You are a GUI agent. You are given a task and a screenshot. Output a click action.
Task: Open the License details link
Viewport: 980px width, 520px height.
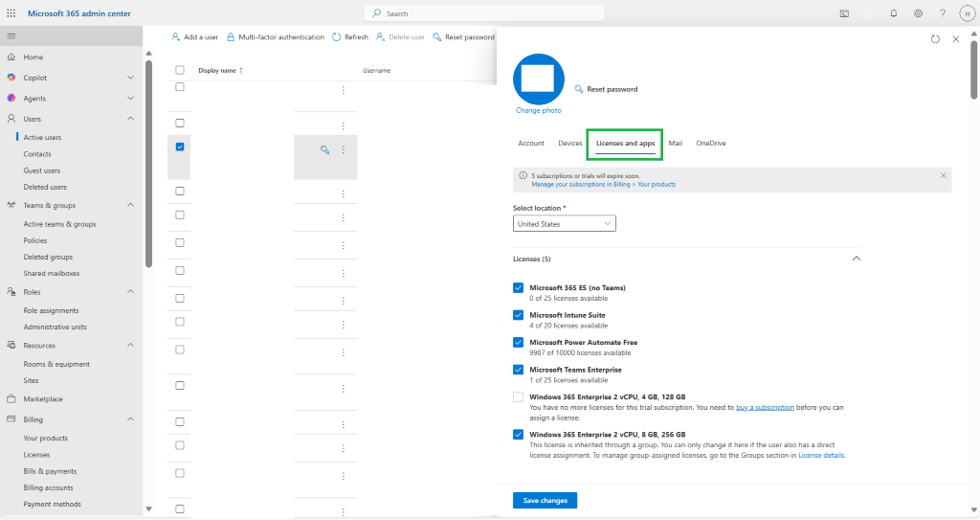coord(821,456)
